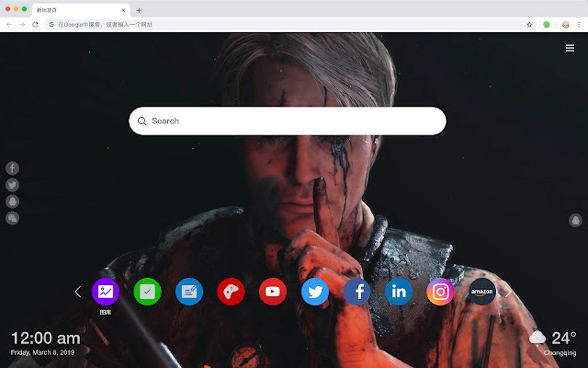
Task: Open the browser three-dot menu
Action: click(x=579, y=25)
